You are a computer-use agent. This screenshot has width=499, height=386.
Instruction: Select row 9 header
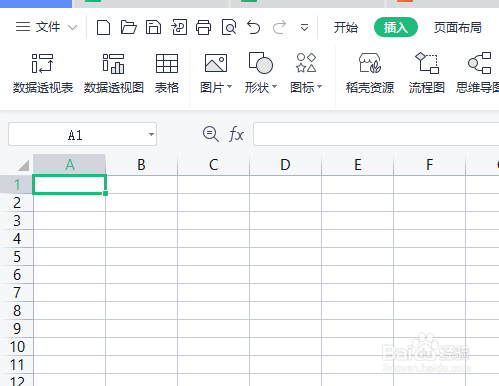(x=17, y=328)
